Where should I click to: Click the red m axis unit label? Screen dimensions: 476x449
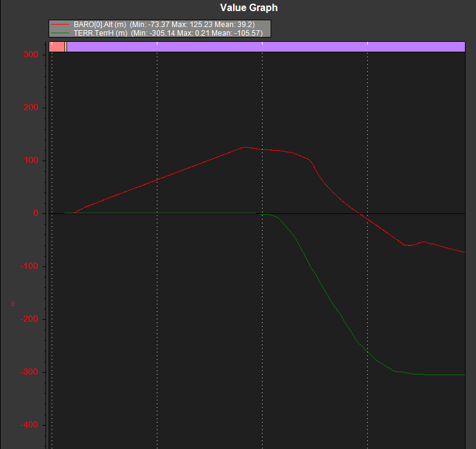pos(13,304)
